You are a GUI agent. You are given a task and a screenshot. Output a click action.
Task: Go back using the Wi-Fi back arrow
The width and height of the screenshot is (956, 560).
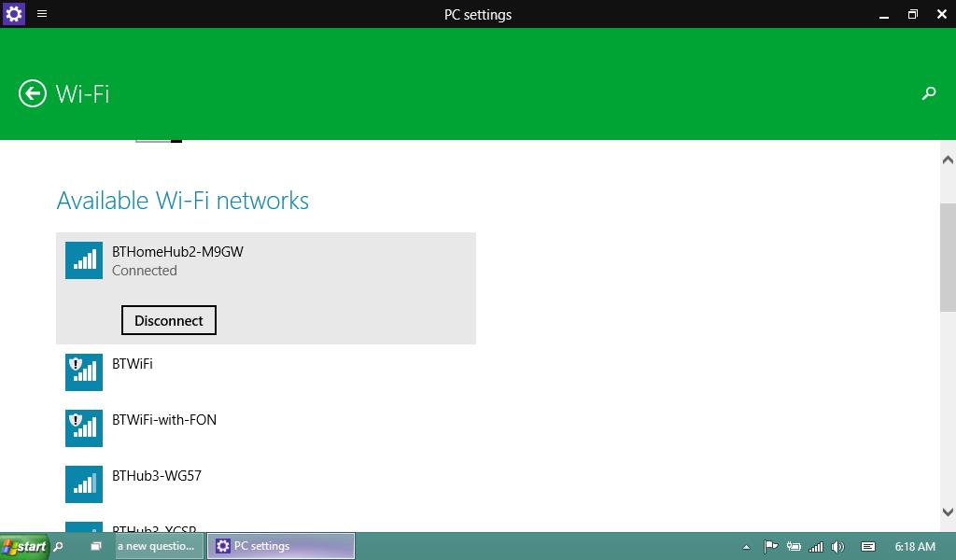[x=33, y=93]
